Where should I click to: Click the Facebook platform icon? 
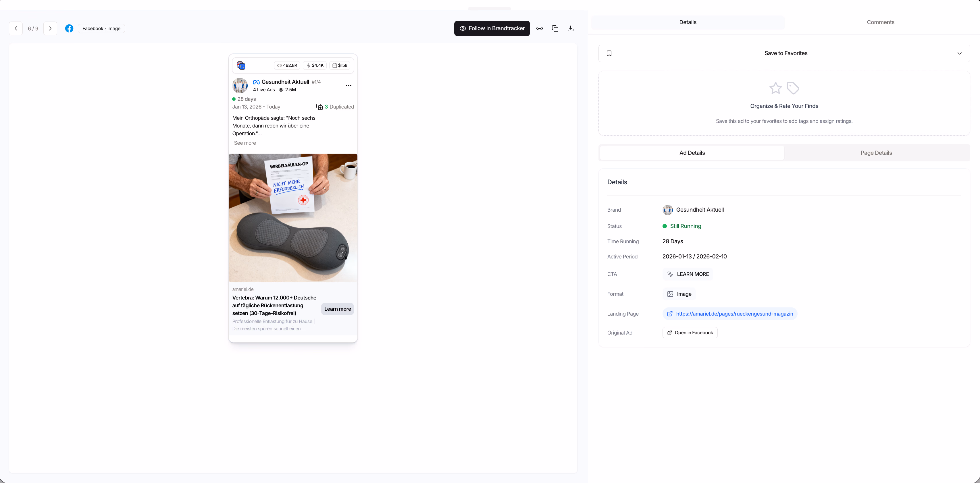pos(69,28)
